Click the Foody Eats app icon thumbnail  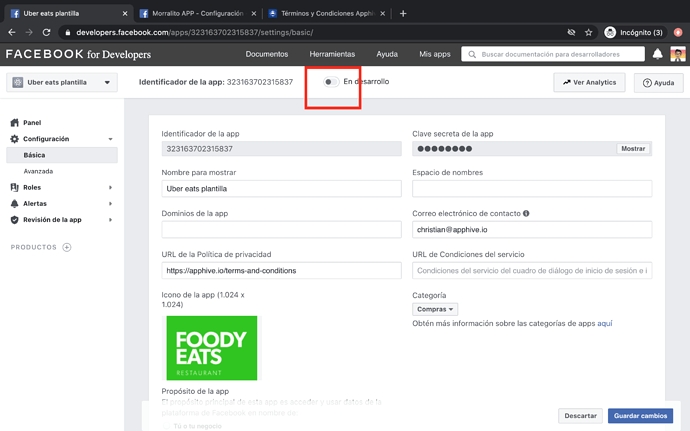[211, 347]
